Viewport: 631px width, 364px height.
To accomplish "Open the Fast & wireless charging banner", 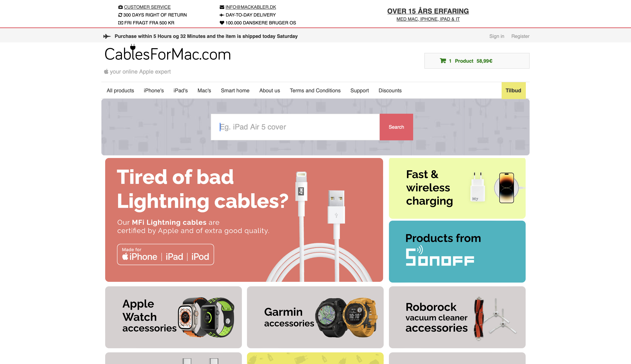I will click(457, 188).
